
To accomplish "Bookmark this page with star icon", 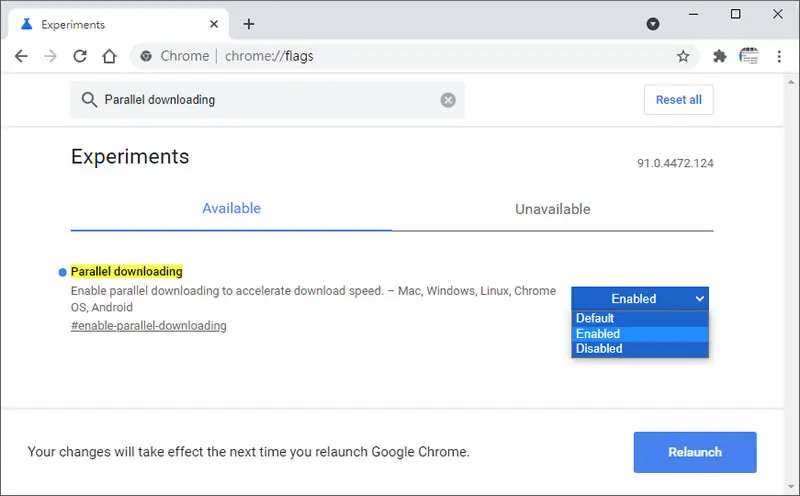I will [x=683, y=56].
